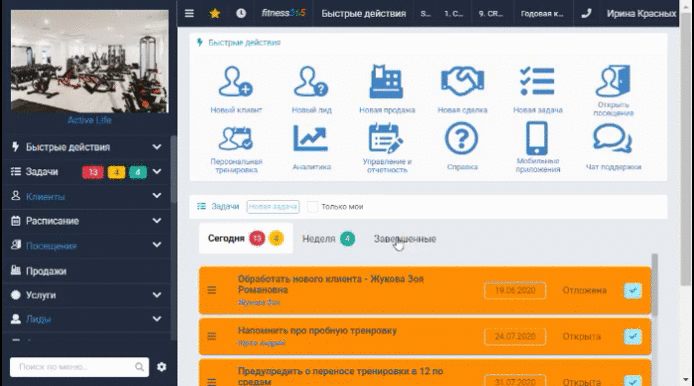The height and width of the screenshot is (386, 694).
Task: Open the Годовая к... top bar tab
Action: tap(542, 14)
